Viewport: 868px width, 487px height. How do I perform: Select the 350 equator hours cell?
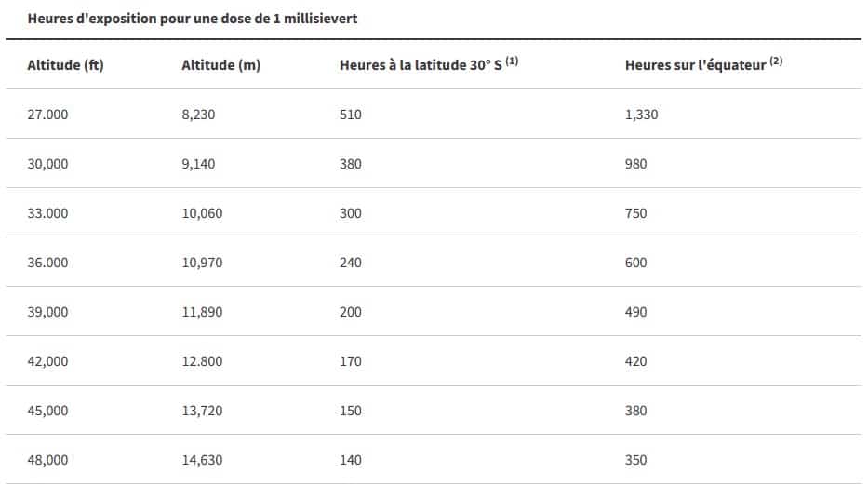pyautogui.click(x=636, y=460)
